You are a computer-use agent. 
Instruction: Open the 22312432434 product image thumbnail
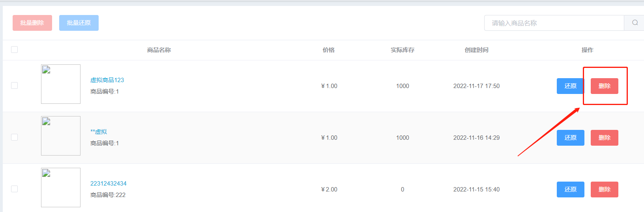click(x=61, y=188)
